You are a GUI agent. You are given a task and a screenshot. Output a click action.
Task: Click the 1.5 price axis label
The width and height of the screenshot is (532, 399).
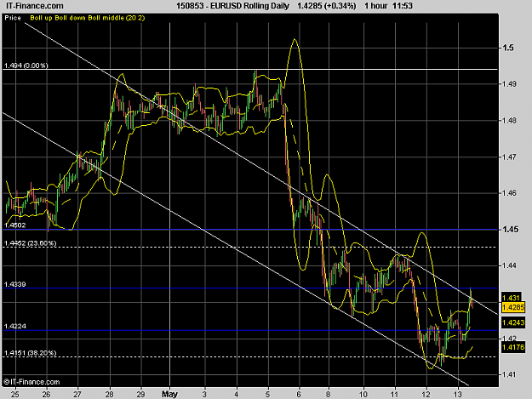coord(508,48)
